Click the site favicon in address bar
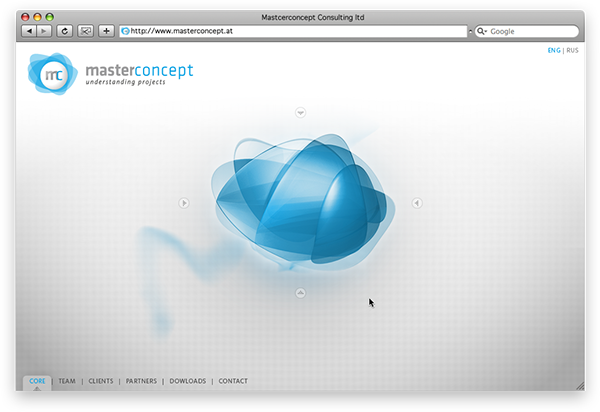 (125, 31)
